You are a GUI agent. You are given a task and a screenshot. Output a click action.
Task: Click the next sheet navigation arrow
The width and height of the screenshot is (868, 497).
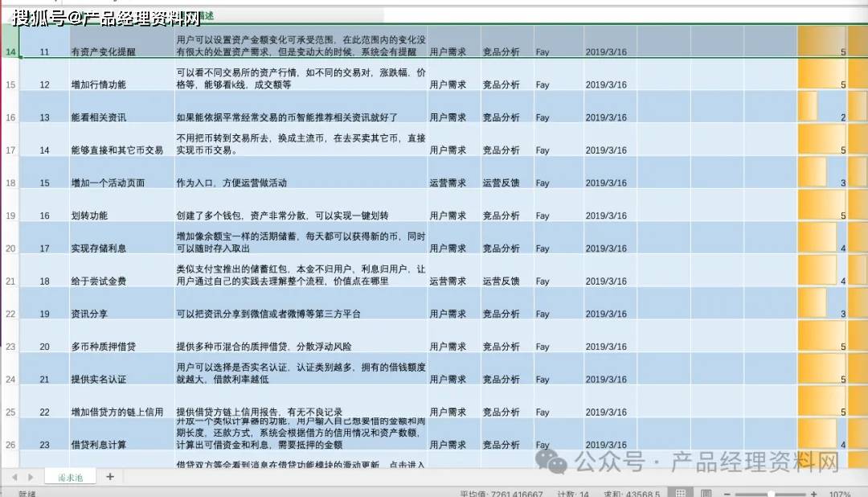(31, 477)
